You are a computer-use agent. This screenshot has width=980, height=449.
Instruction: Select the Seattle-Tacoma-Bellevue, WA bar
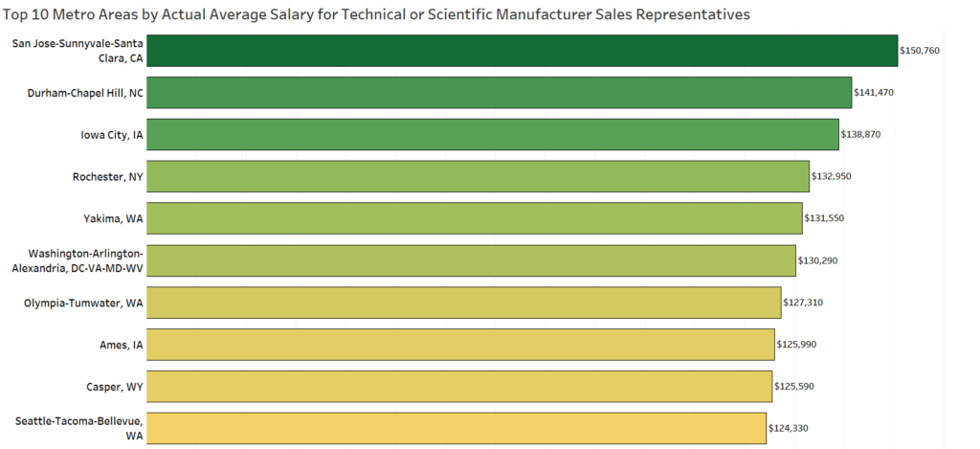(x=457, y=428)
